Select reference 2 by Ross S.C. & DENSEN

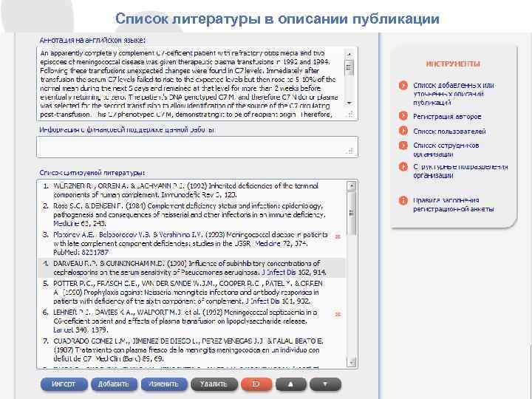point(192,215)
